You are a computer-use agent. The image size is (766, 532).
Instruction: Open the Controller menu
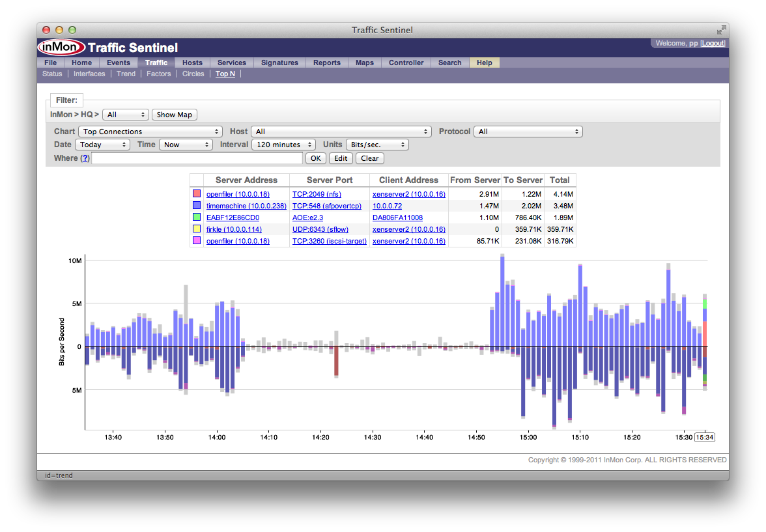pos(406,63)
